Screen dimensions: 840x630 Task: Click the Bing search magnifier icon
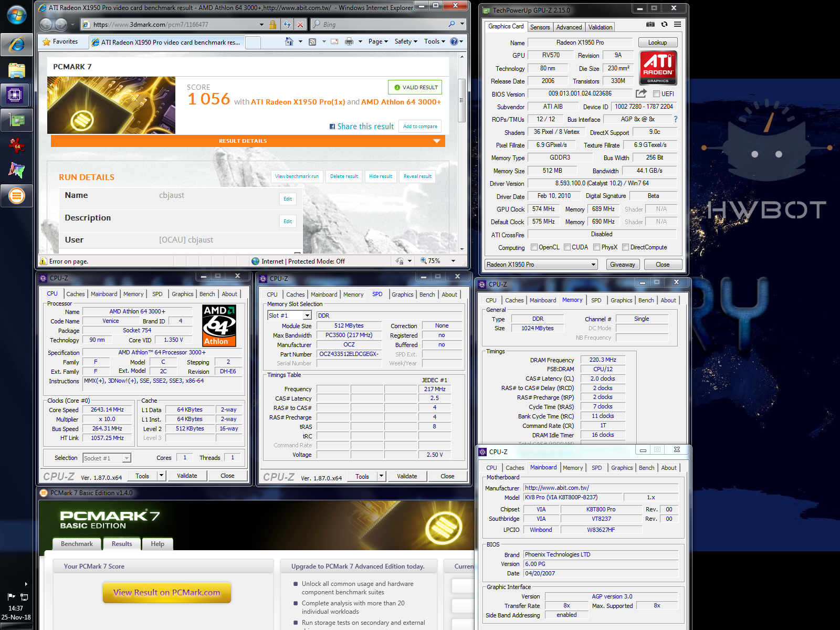tap(451, 24)
